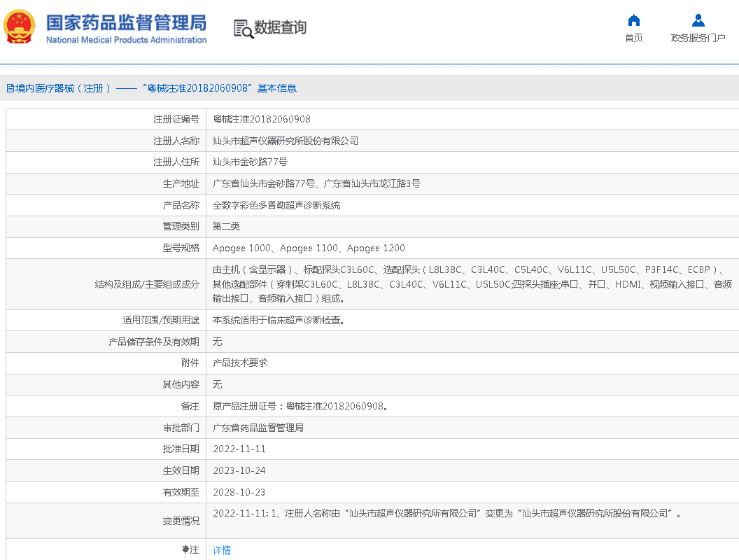The height and width of the screenshot is (560, 739).
Task: Click the 国家药品监督管理局 title text
Action: tap(126, 22)
